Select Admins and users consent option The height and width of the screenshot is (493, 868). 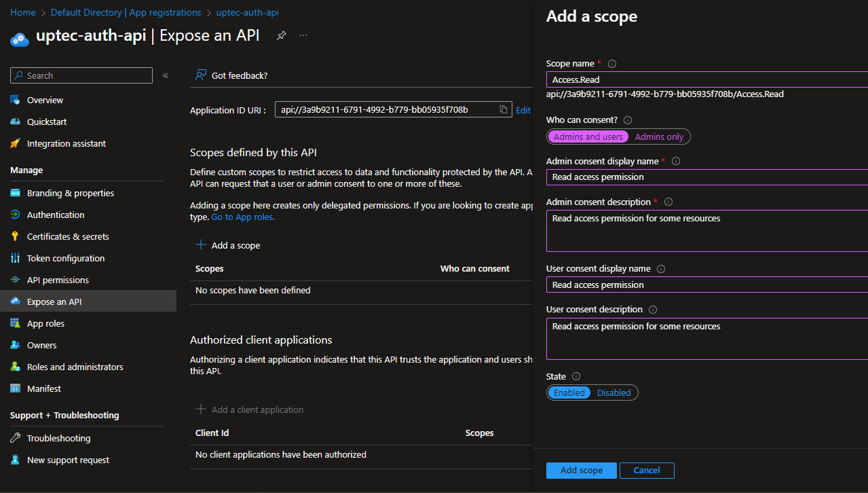[588, 137]
